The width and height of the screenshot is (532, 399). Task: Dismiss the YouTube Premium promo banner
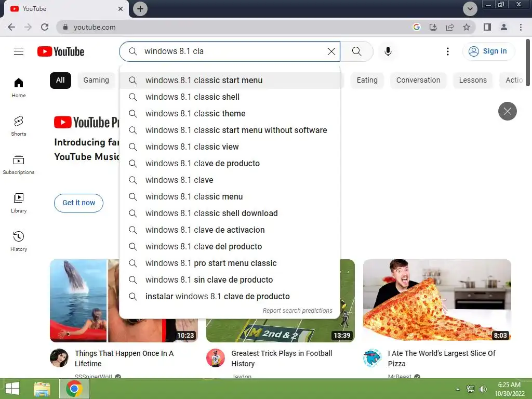507,111
